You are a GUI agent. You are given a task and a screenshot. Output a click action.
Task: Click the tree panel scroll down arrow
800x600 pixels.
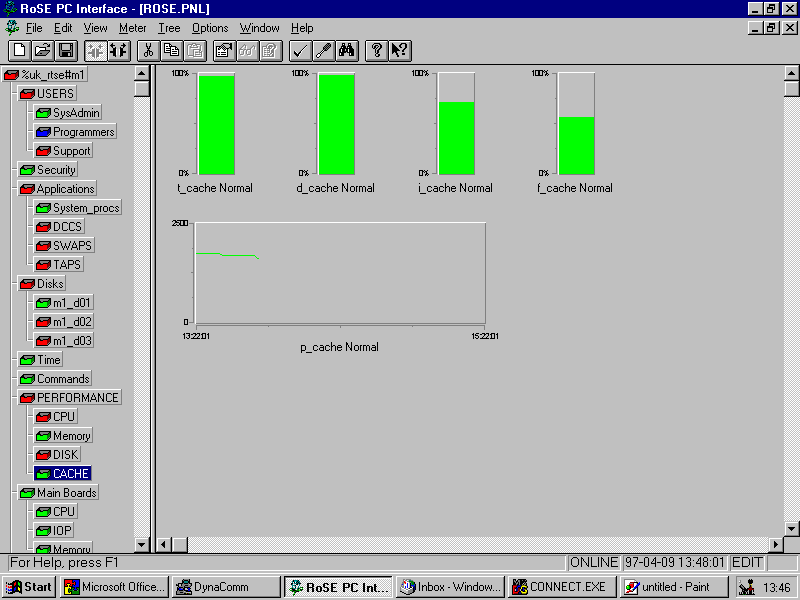click(x=141, y=545)
